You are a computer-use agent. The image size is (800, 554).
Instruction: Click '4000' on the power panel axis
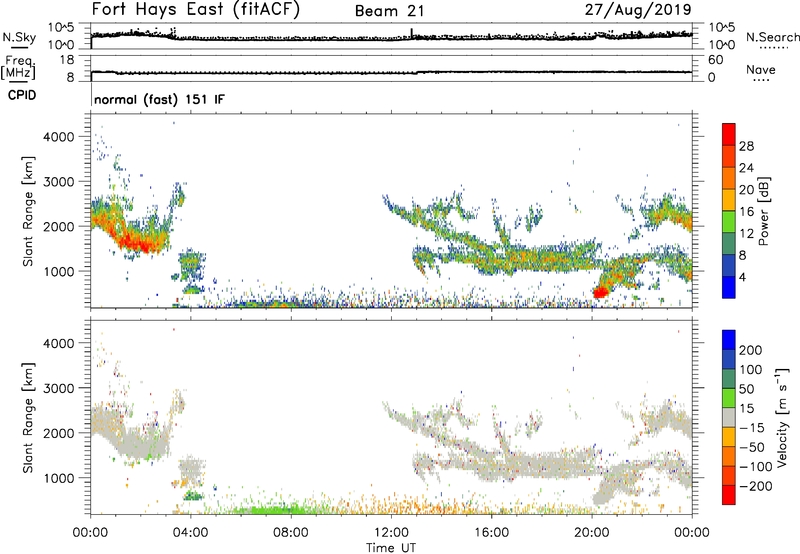pos(59,137)
